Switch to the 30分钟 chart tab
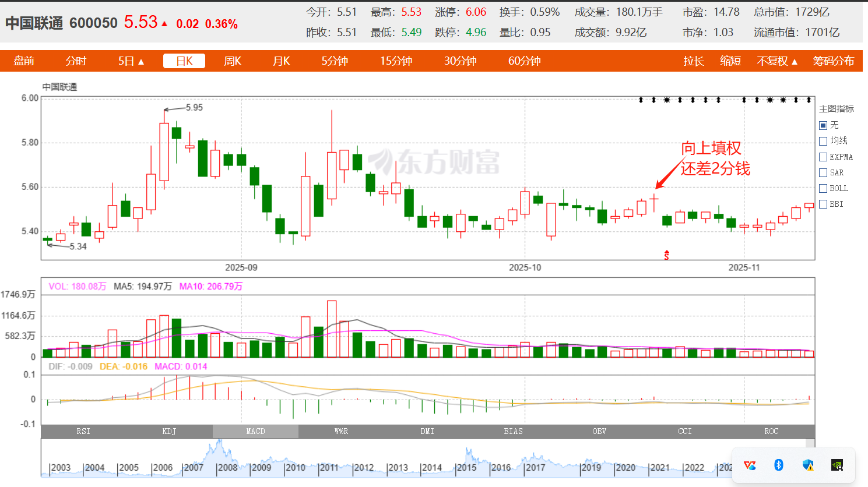 pos(461,61)
